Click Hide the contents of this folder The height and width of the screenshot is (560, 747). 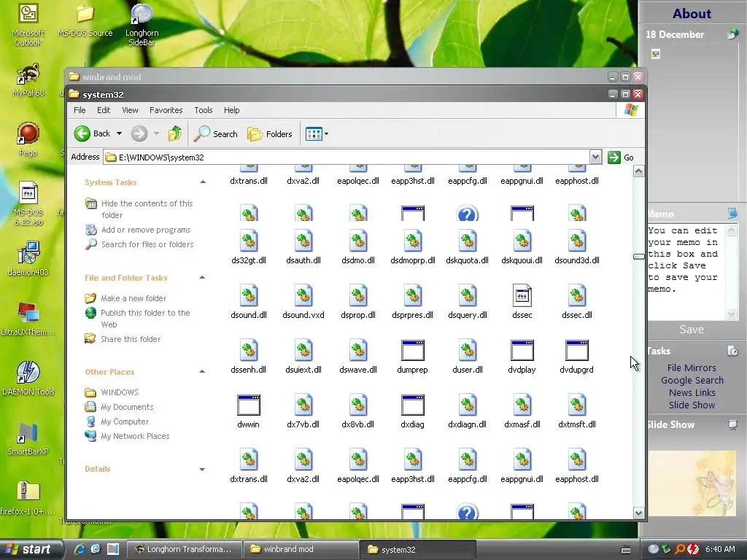point(146,209)
